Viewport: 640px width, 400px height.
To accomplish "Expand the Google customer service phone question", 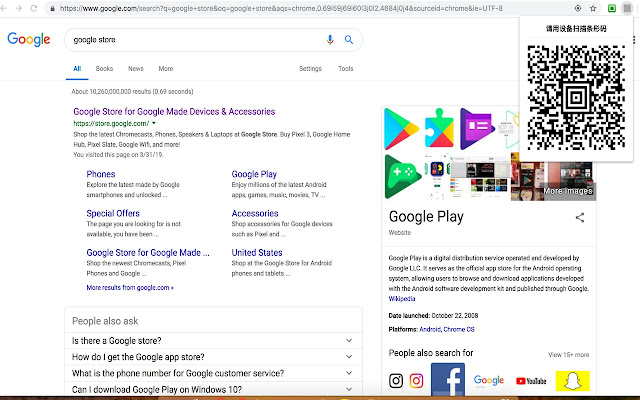I will coord(213,373).
